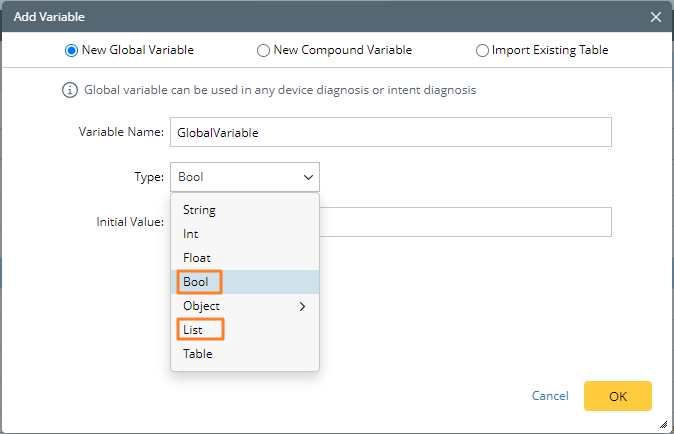Select New Global Variable radio button
Screen dimensions: 674x434
71,50
